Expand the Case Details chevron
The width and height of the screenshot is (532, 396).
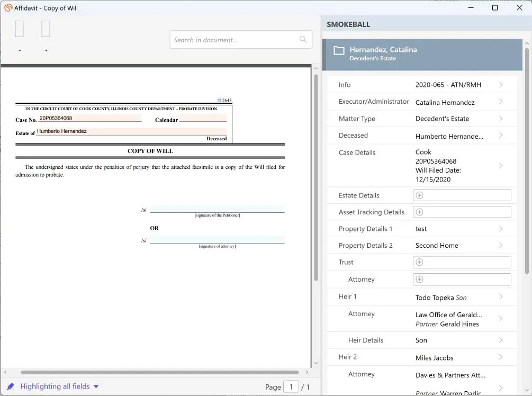500,166
